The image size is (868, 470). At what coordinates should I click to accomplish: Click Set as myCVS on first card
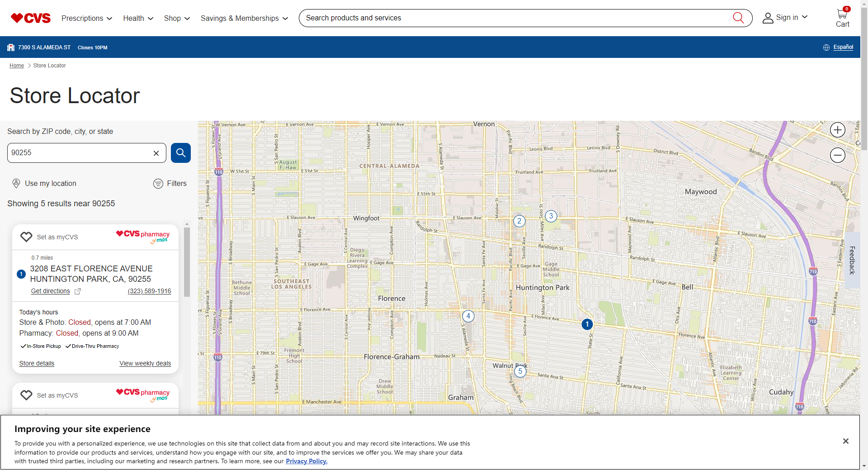pos(57,237)
